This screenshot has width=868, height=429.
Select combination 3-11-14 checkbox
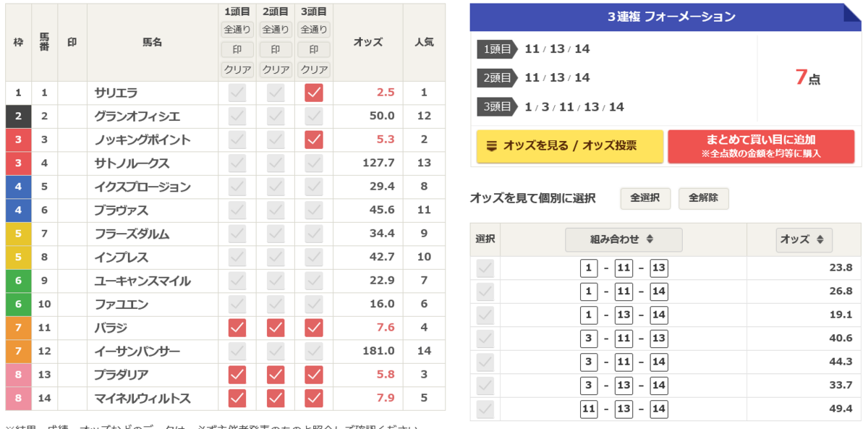[485, 362]
